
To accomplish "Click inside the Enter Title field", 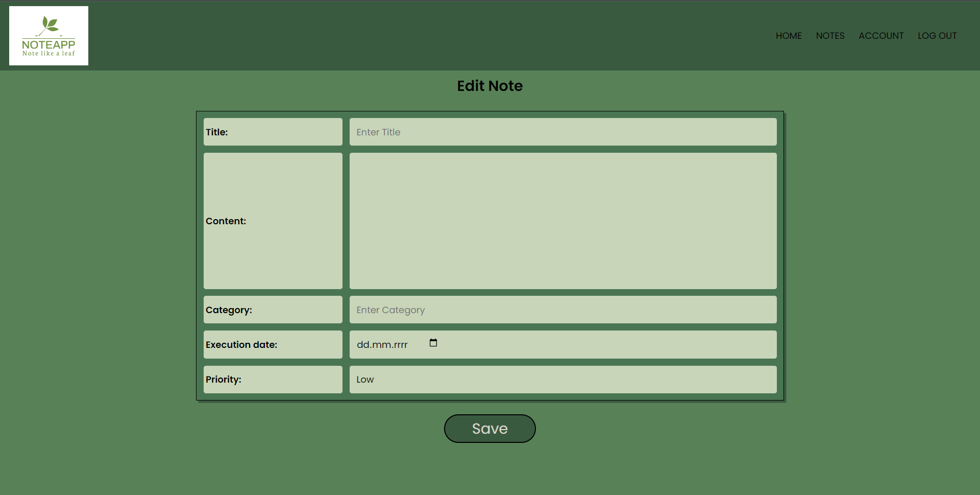I will point(562,132).
